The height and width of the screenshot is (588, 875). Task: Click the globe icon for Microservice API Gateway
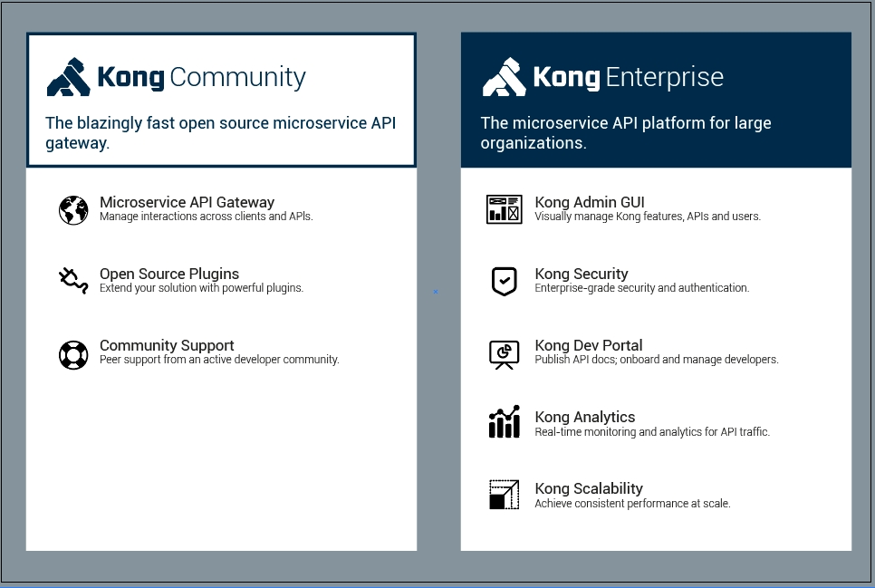[x=73, y=210]
